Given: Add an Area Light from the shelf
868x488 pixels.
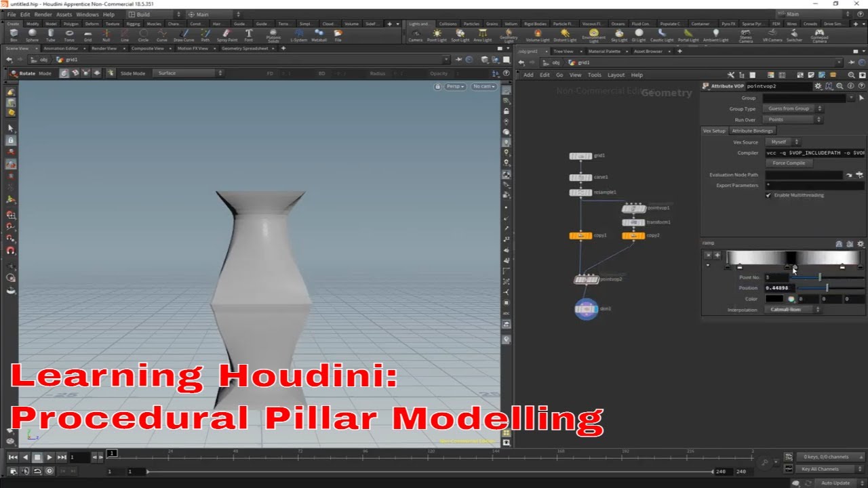Looking at the screenshot, I should click(482, 35).
